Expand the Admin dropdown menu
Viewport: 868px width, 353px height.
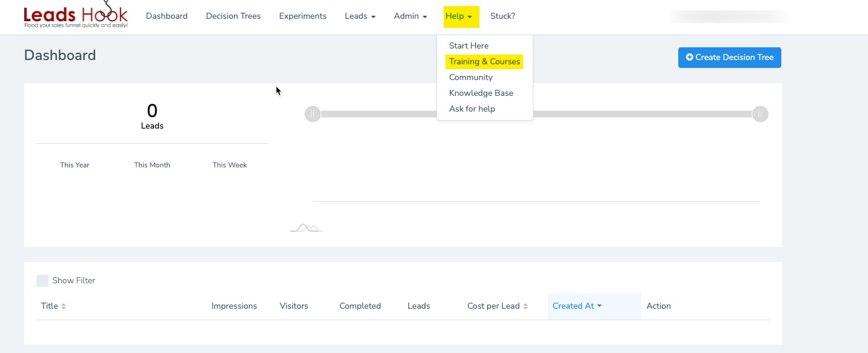tap(410, 16)
